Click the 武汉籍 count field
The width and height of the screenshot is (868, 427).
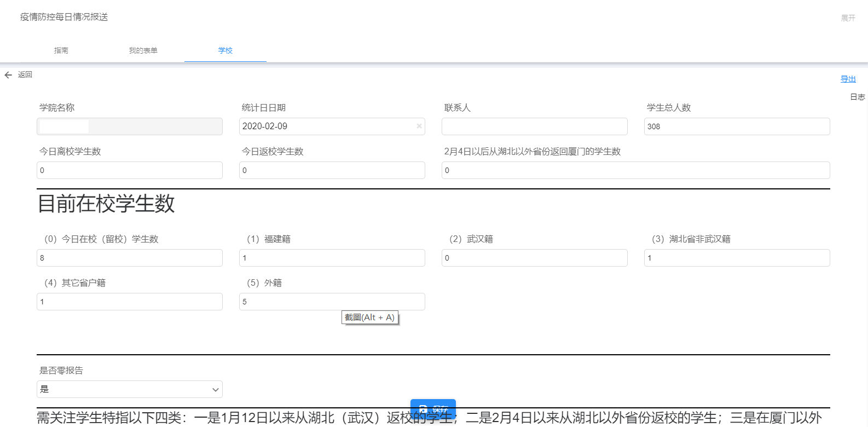pyautogui.click(x=534, y=258)
